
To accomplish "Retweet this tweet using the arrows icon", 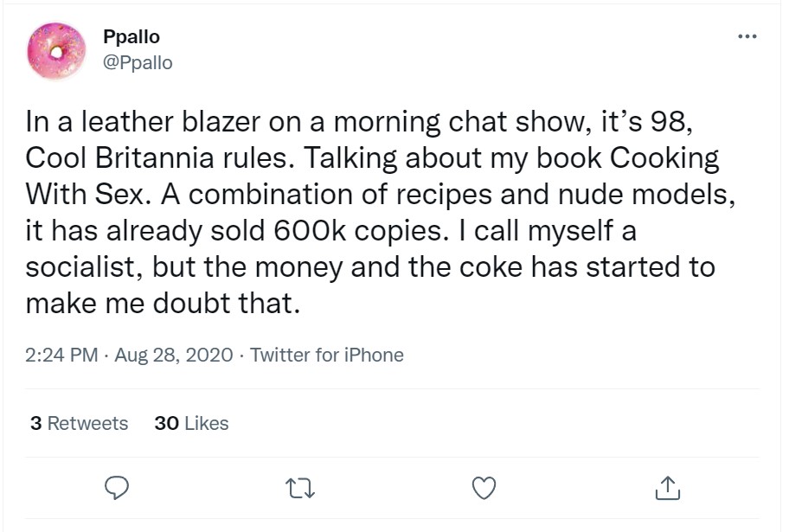I will point(299,490).
